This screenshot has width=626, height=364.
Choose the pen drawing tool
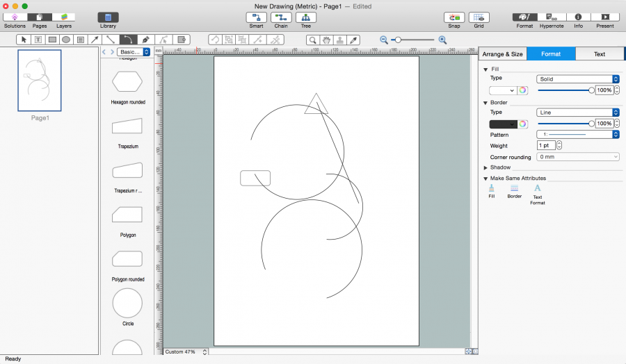click(x=145, y=40)
